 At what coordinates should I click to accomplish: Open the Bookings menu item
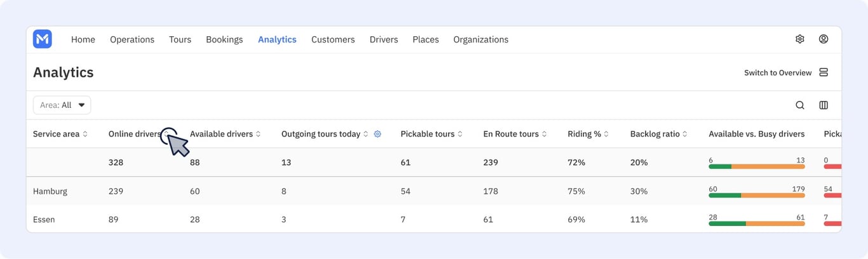[x=224, y=39]
